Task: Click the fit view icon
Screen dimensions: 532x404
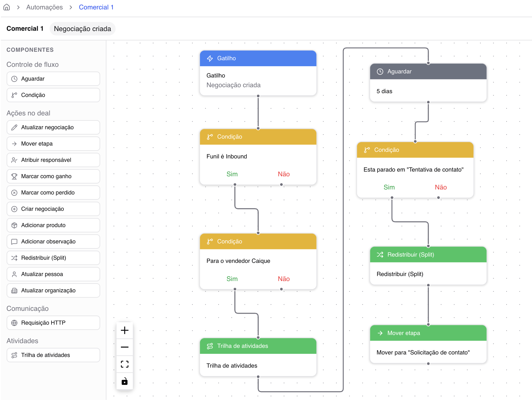Action: pyautogui.click(x=125, y=364)
